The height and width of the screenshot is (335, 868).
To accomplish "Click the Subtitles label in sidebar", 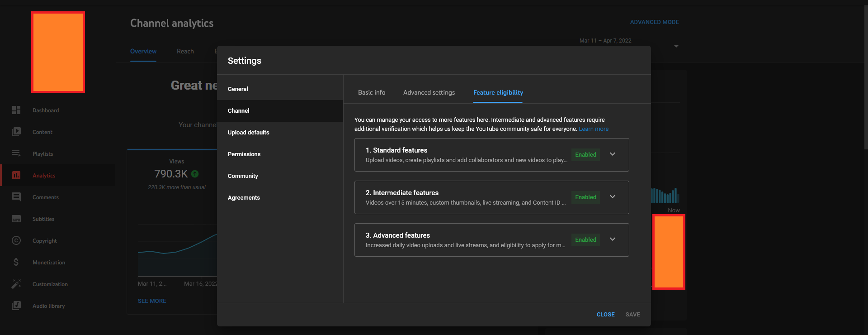I will pos(43,219).
